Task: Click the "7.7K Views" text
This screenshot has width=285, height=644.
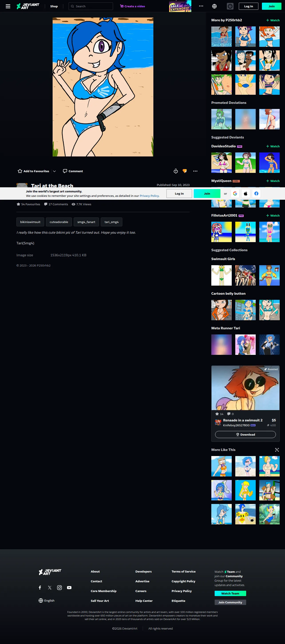Action: [x=84, y=204]
